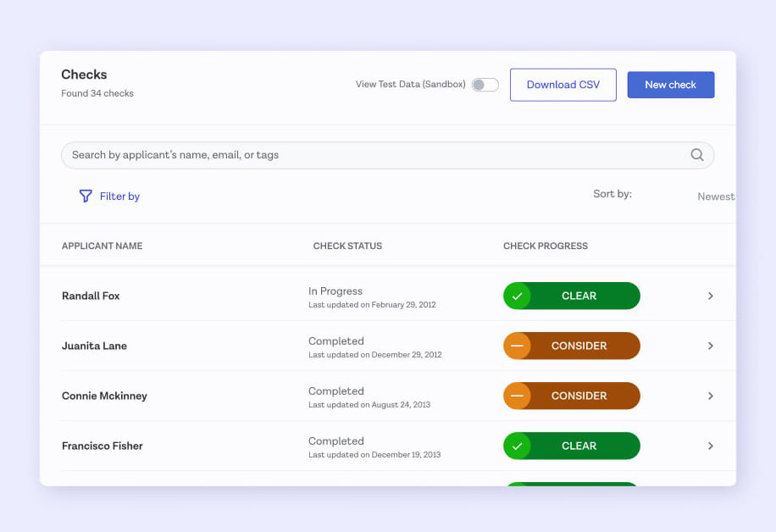Click green checkmark icon in Randall Fox row
Viewport: 776px width, 532px height.
tap(517, 296)
